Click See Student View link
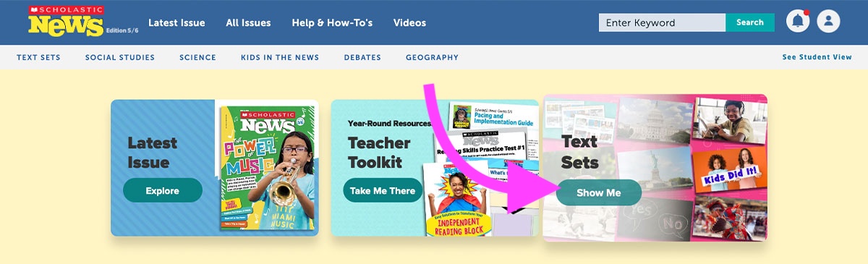Screen dimensions: 868x264 pos(817,57)
